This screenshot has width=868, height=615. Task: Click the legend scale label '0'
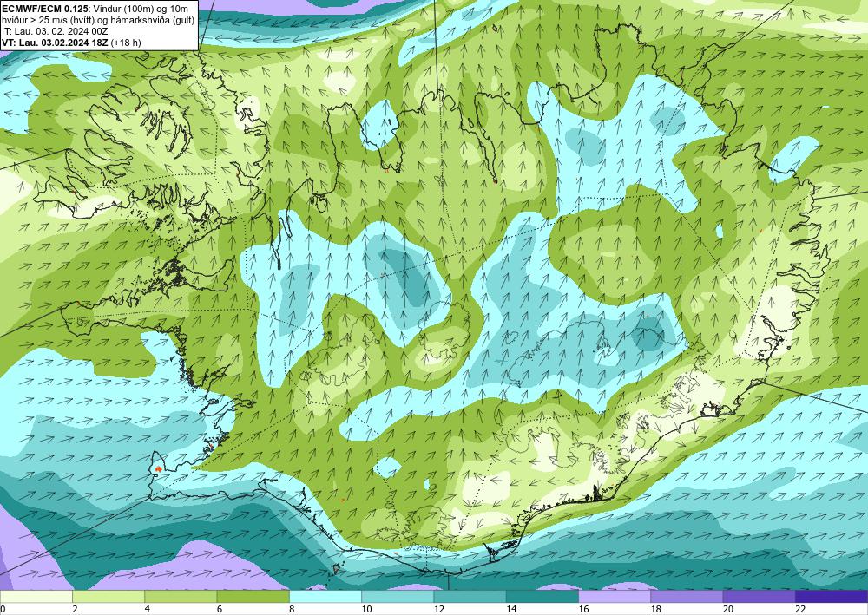(3, 610)
